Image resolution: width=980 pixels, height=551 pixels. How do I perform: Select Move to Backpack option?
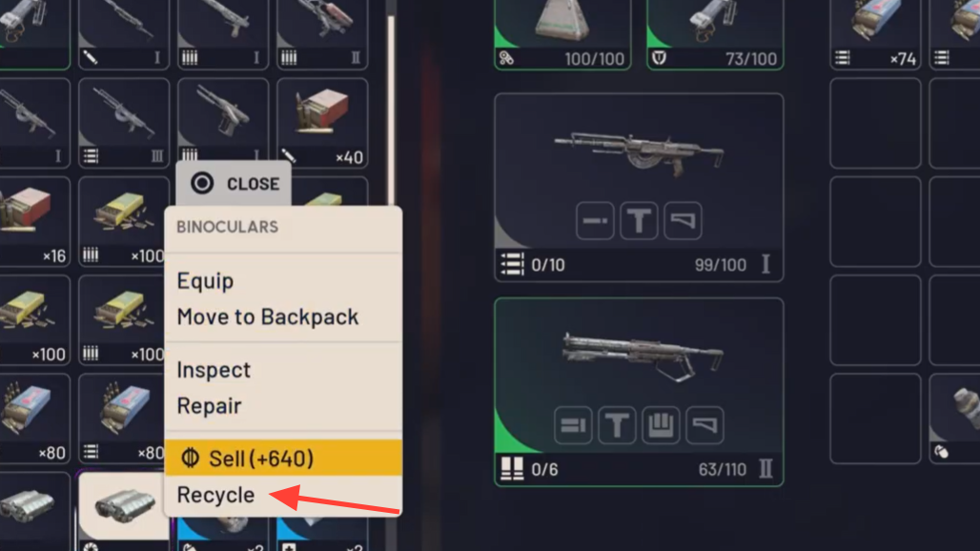[x=268, y=316]
